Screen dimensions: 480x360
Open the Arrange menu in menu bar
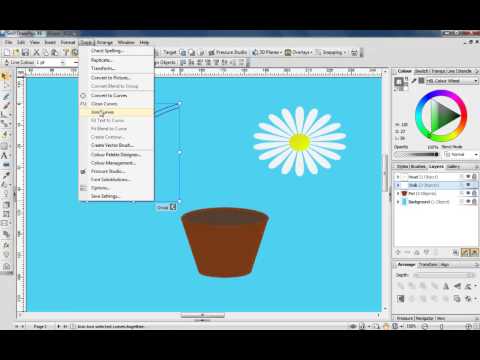(105, 42)
